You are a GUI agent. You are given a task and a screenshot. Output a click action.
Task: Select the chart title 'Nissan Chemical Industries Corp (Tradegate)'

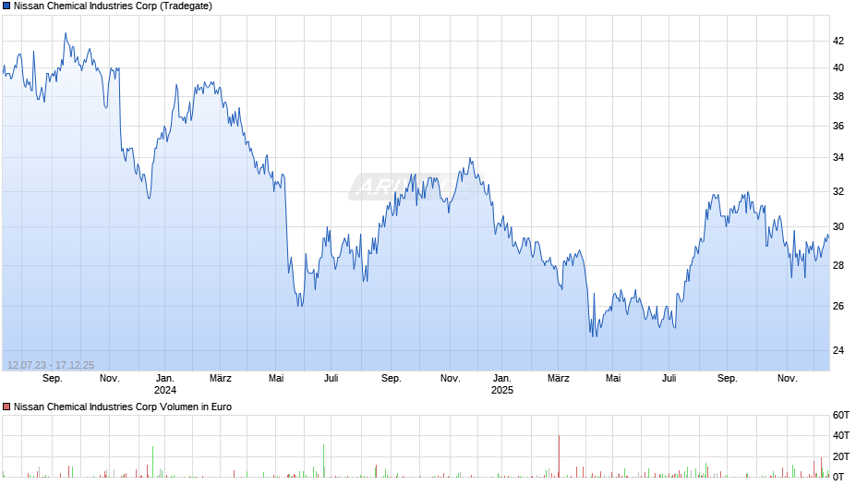point(113,6)
